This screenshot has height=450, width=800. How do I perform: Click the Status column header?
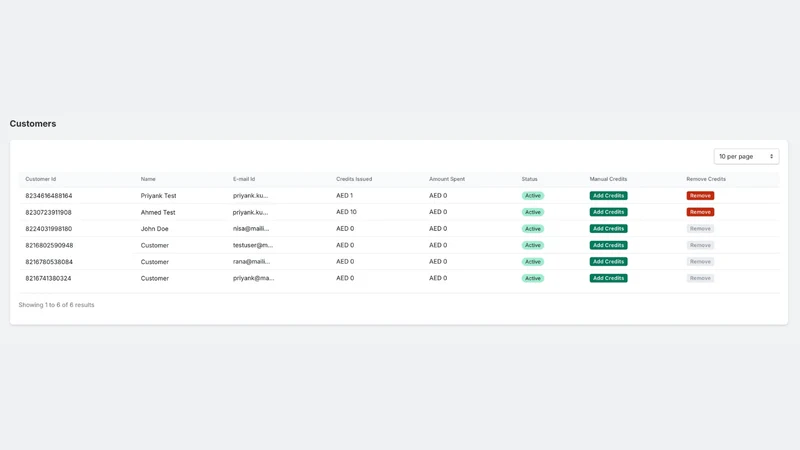pyautogui.click(x=530, y=179)
